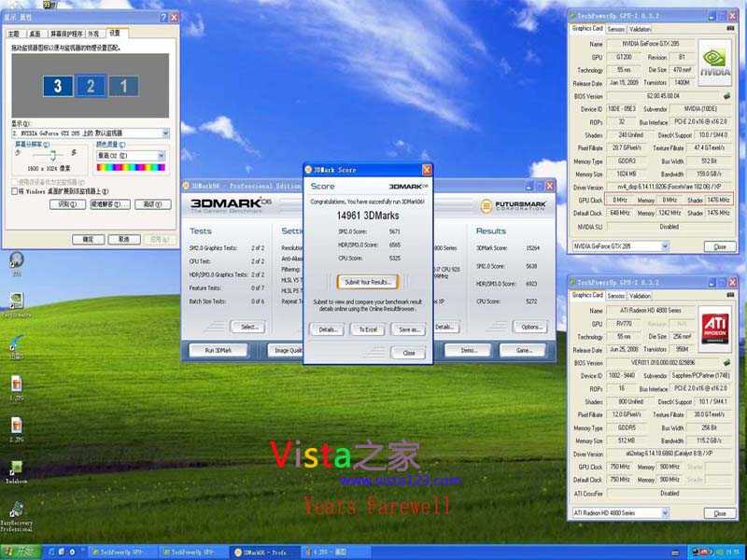Switch to the 桌面 tab in Display Properties
The height and width of the screenshot is (560, 747).
click(x=35, y=34)
